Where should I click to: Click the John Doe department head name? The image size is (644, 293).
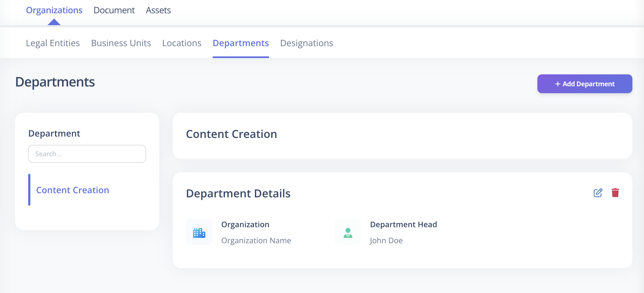[x=386, y=240]
